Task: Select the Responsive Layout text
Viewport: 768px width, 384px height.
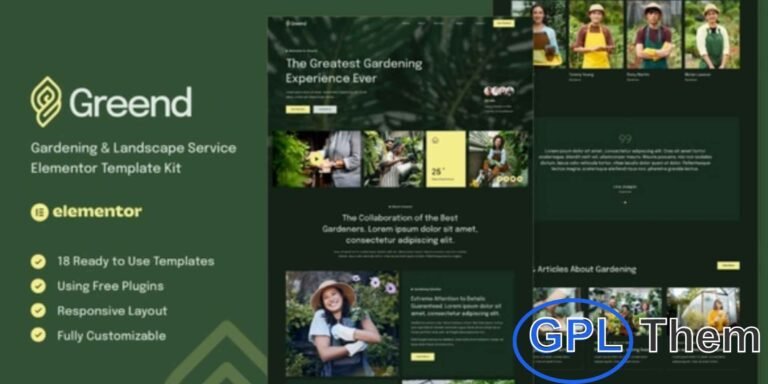Action: point(112,311)
